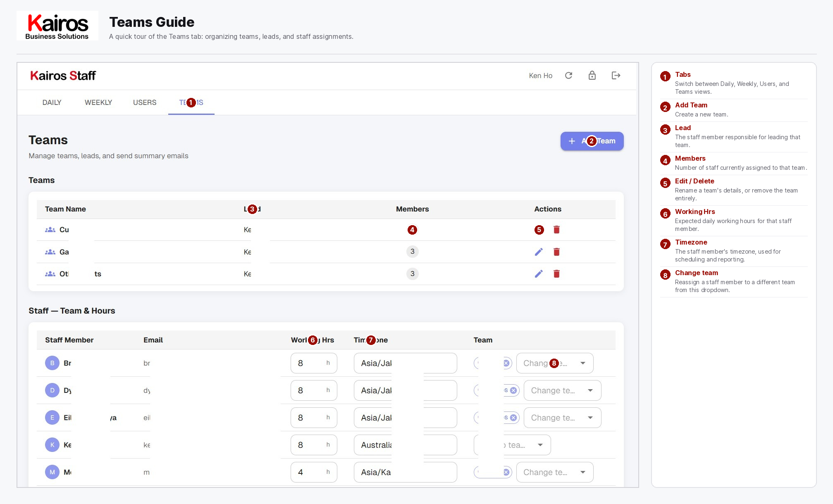
Task: Click the members count badge for Ot
Action: 412,274
